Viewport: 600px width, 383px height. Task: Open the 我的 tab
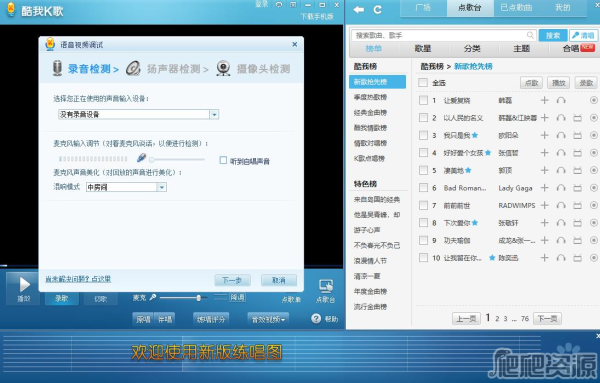(x=562, y=8)
